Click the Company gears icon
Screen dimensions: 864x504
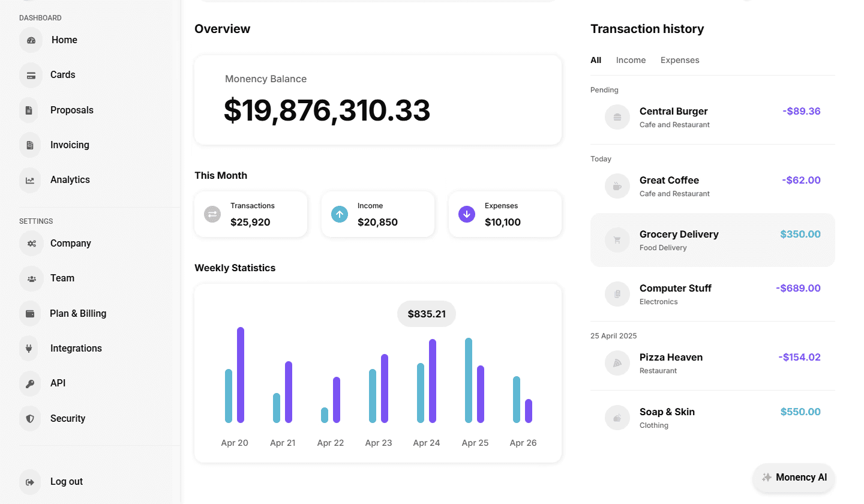click(x=31, y=244)
